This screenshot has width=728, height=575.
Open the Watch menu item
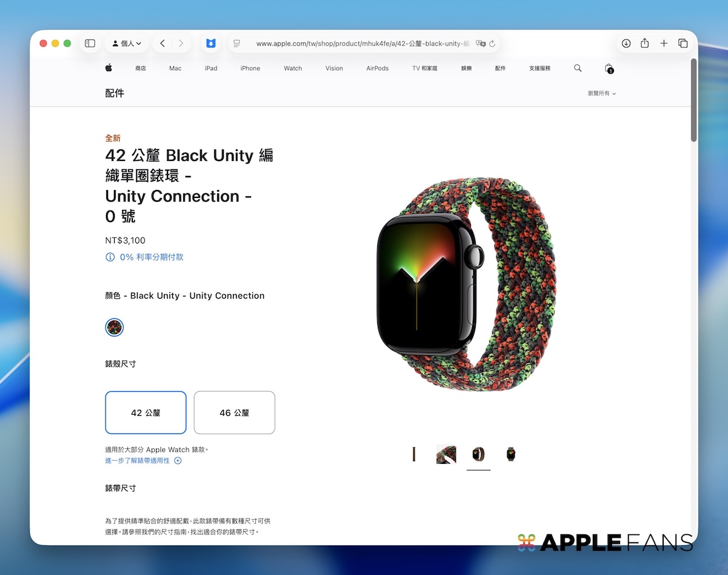(293, 69)
